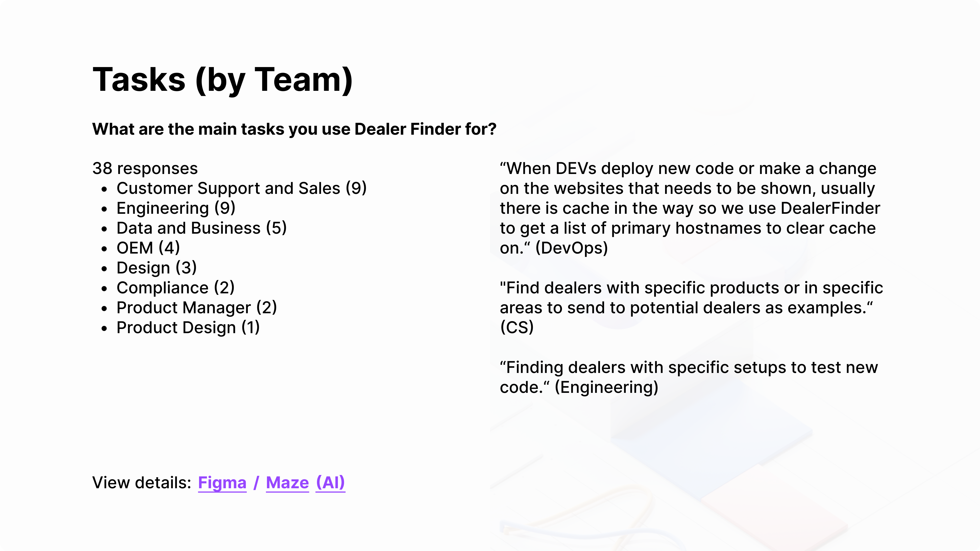Click the 38 responses text
The image size is (980, 551).
[x=145, y=168]
